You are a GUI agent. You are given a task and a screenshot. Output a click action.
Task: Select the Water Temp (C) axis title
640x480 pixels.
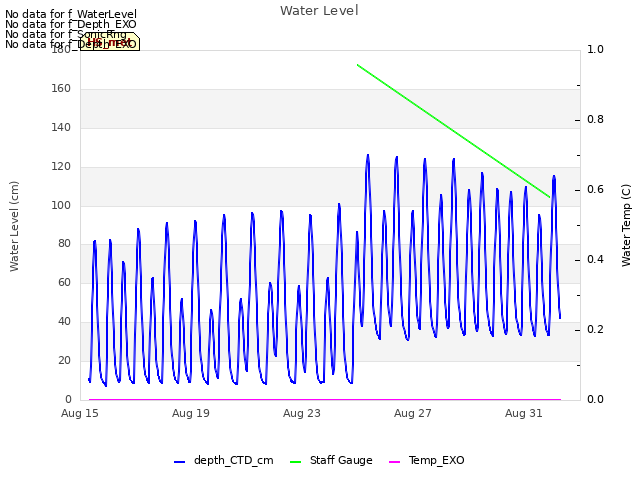pos(626,225)
